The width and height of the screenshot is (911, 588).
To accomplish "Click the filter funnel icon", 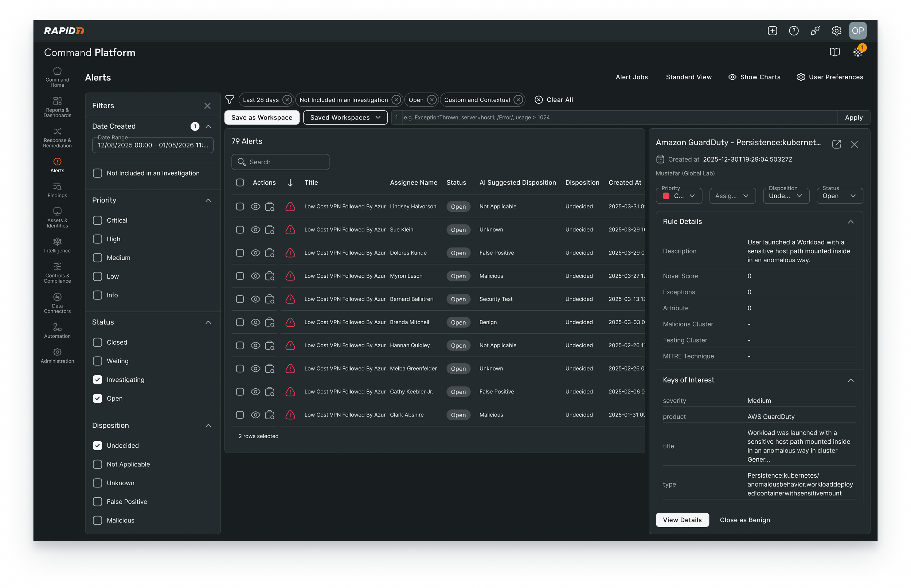I will point(230,100).
